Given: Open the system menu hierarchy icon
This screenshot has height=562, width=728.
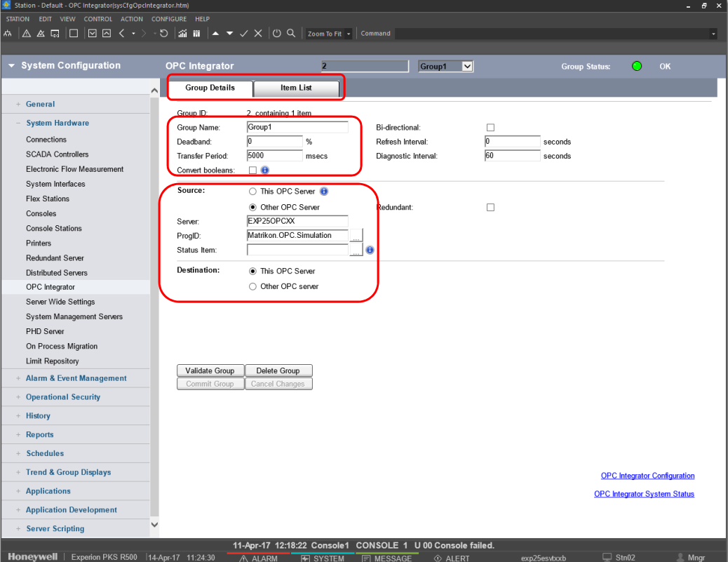Looking at the screenshot, I should [x=8, y=34].
